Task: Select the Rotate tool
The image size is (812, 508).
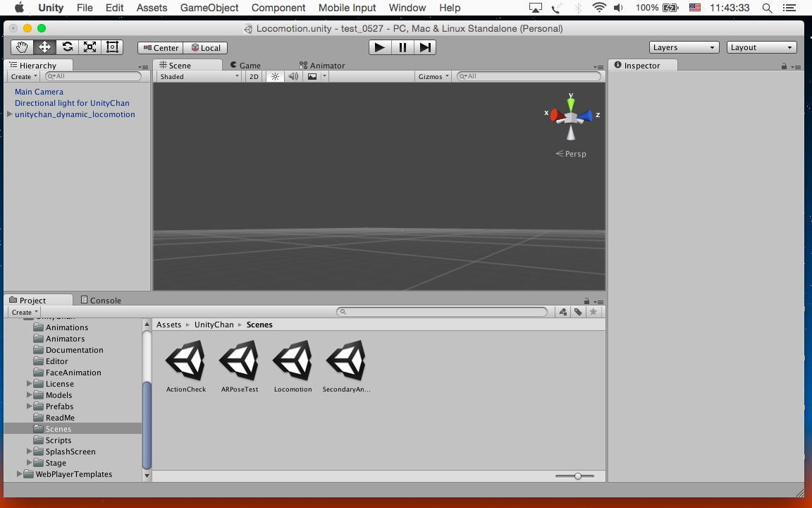Action: pyautogui.click(x=67, y=47)
